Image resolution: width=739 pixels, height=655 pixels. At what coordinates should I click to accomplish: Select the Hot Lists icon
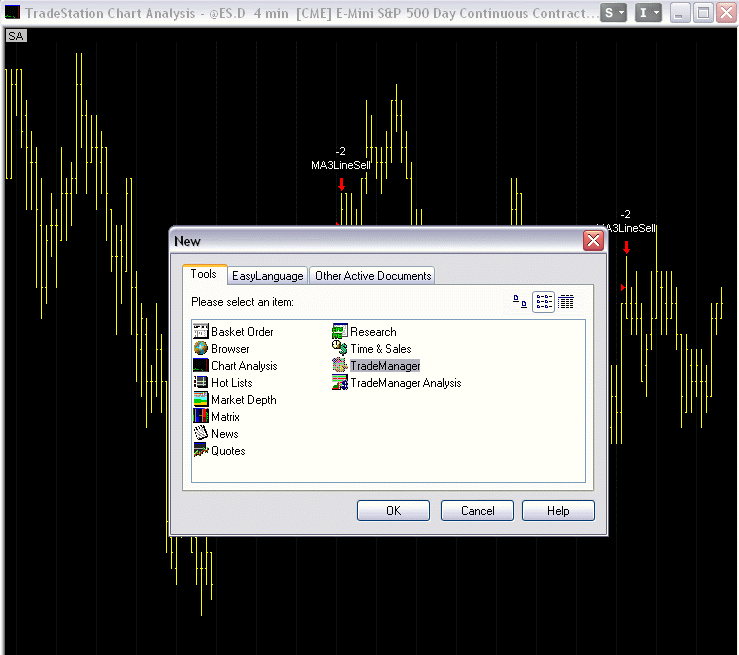[201, 383]
